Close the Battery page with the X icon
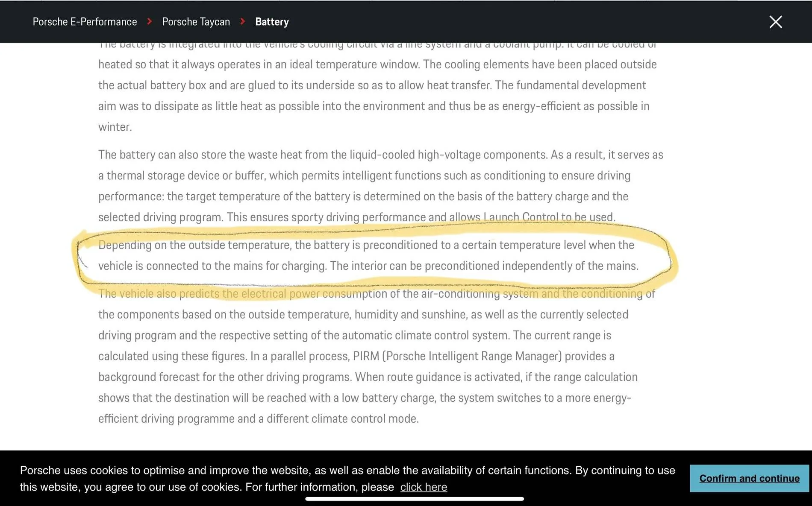This screenshot has width=812, height=506. coord(776,22)
